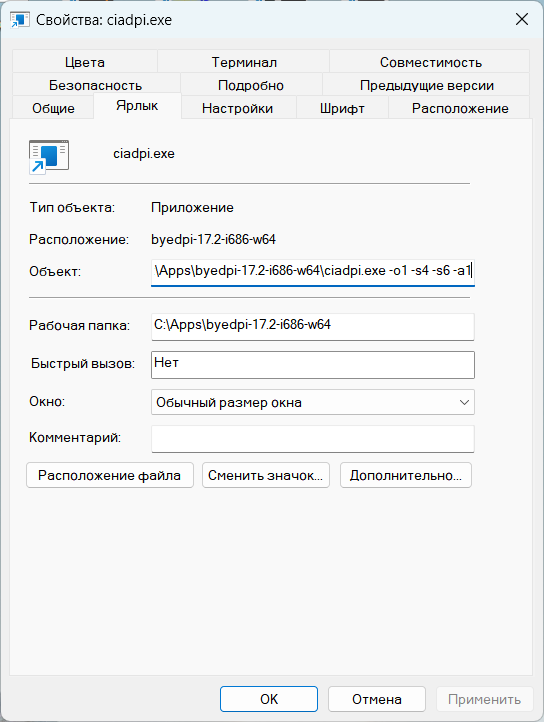Switch to the Цвета tab

pyautogui.click(x=85, y=62)
